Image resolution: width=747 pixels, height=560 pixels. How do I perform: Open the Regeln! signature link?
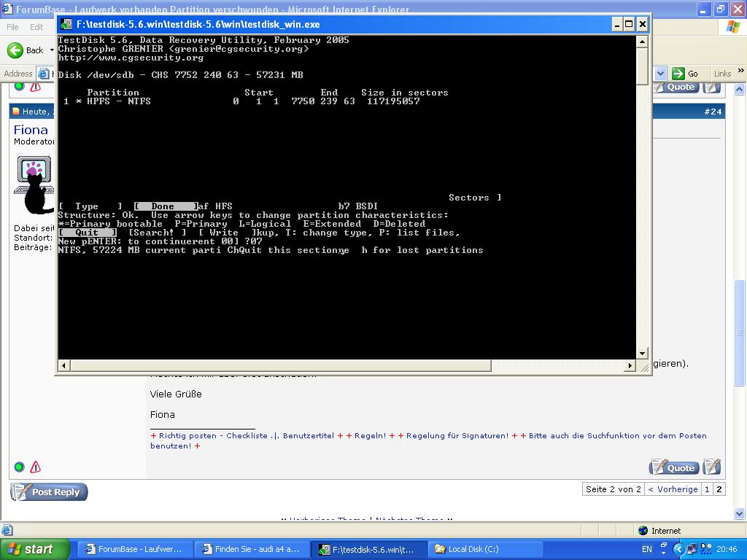click(x=370, y=436)
